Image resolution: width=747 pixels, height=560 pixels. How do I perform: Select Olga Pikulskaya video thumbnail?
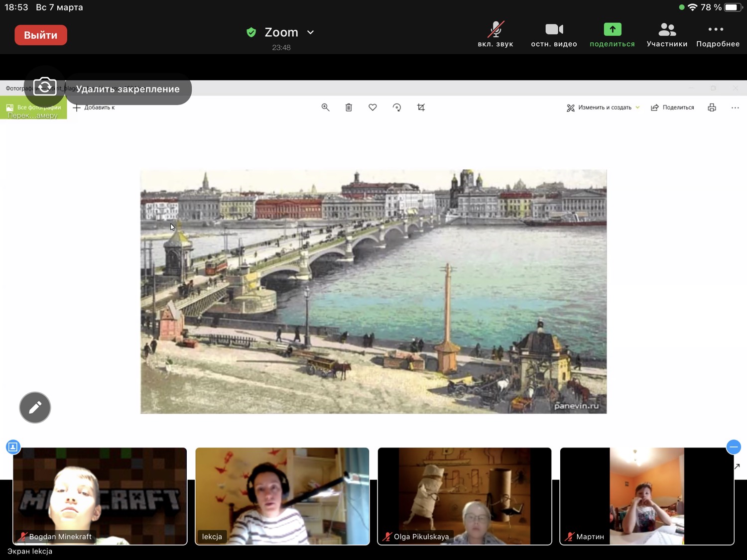point(464,496)
